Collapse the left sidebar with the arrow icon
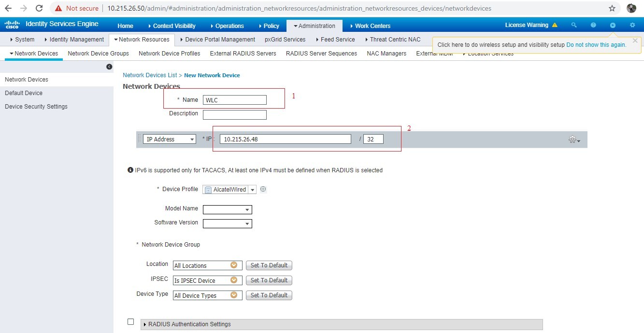Screen dimensions: 644x333 click(109, 67)
